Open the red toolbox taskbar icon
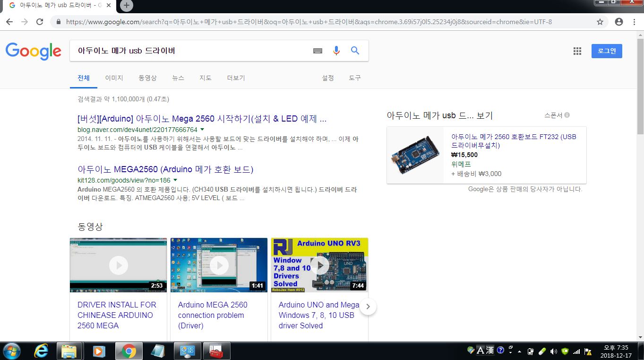This screenshot has width=644, height=360. click(x=216, y=351)
